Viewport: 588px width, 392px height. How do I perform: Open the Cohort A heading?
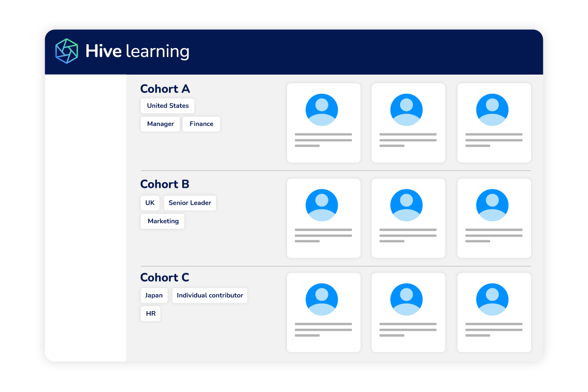click(x=165, y=89)
